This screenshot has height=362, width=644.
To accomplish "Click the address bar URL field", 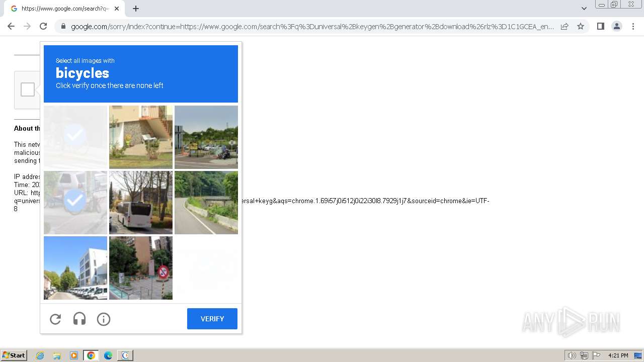I will [x=312, y=26].
